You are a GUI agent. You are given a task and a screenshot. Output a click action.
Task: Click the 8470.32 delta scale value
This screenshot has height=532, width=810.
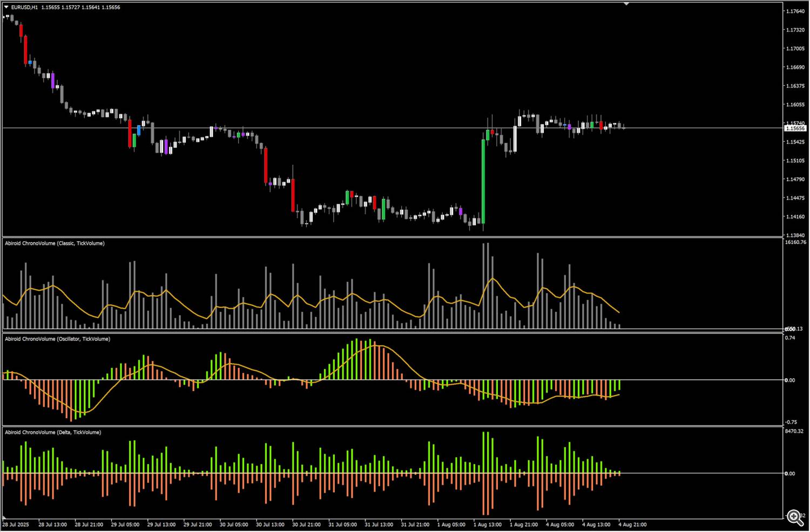pos(794,431)
